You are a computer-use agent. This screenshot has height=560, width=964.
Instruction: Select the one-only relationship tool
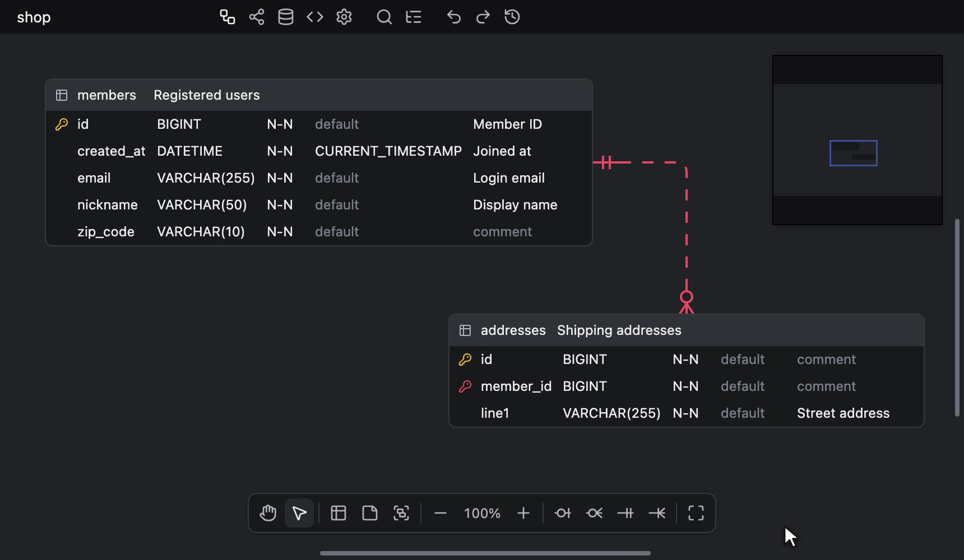(x=625, y=513)
